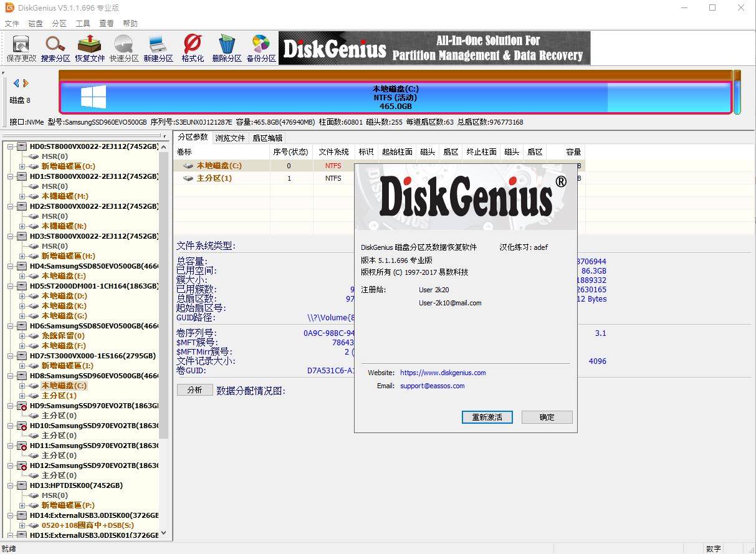Select 新增磁碟區(P:) in the tree
The height and width of the screenshot is (554, 756).
coord(69,505)
